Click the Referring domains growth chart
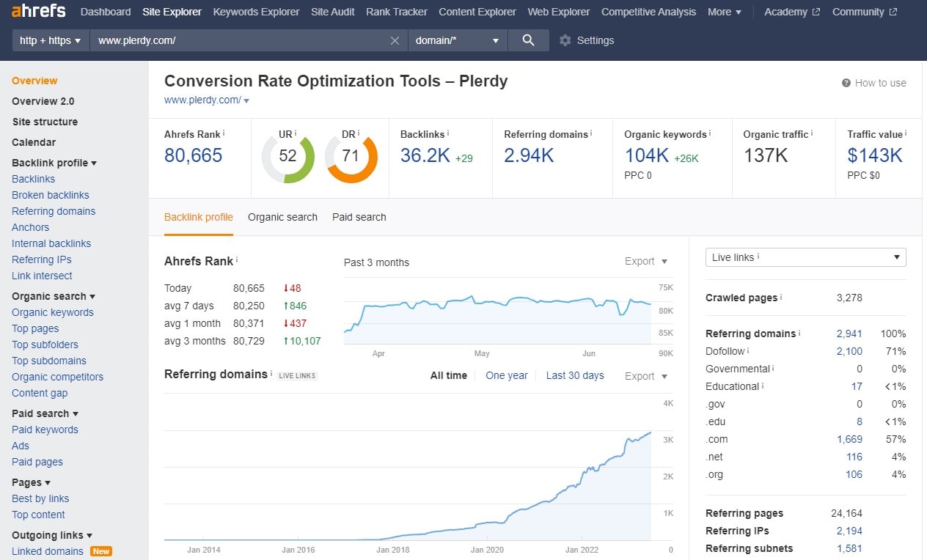The width and height of the screenshot is (927, 560). coord(408,467)
